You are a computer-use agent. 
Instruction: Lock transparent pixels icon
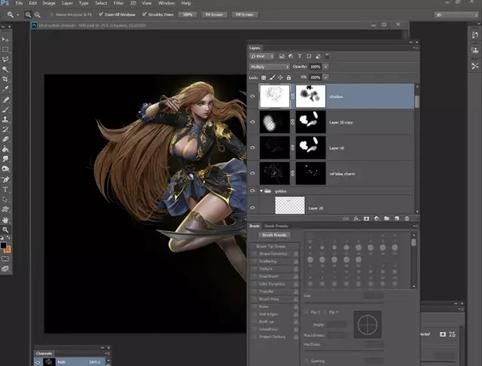pyautogui.click(x=263, y=77)
